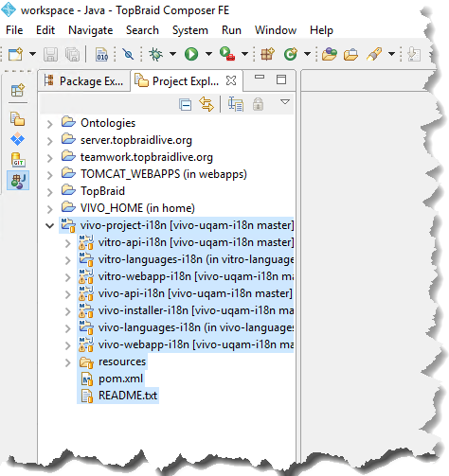Viewport: 449px width, 476px height.
Task: Expand the teamwork.topbraidlive.org project
Action: (49, 158)
